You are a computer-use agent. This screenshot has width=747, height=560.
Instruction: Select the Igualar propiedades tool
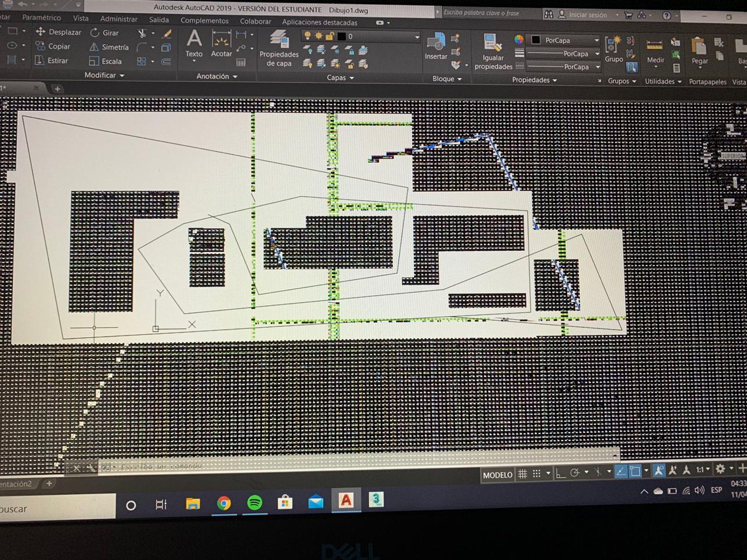coord(493,50)
